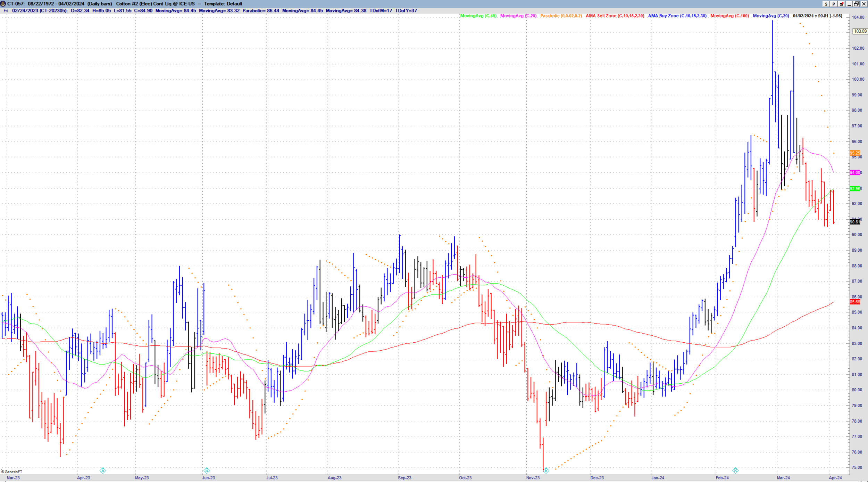Viewport: 868px width, 482px height.
Task: Click the green 92.96 price axis tag
Action: point(855,188)
